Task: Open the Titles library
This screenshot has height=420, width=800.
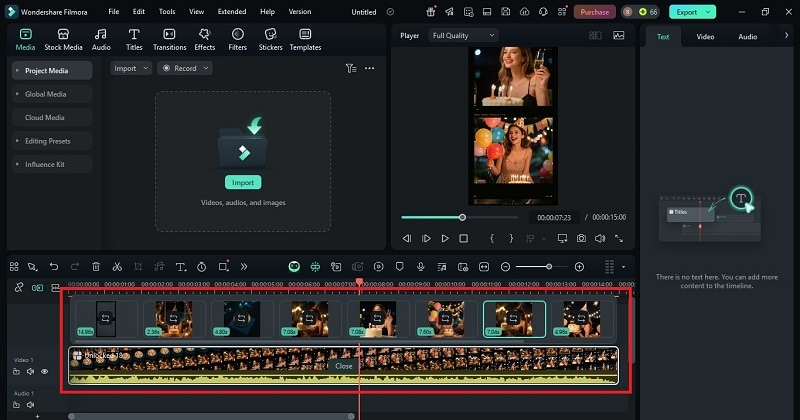Action: pos(134,39)
